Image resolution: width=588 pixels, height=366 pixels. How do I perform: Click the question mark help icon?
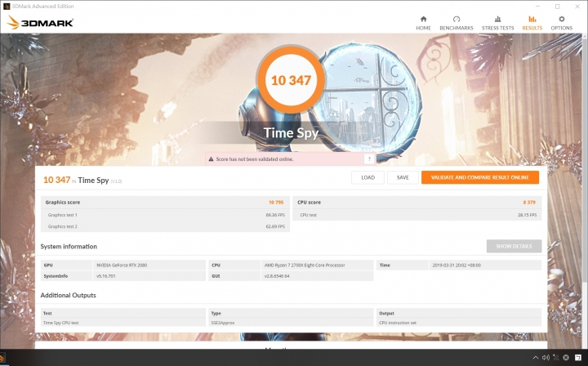pyautogui.click(x=369, y=159)
